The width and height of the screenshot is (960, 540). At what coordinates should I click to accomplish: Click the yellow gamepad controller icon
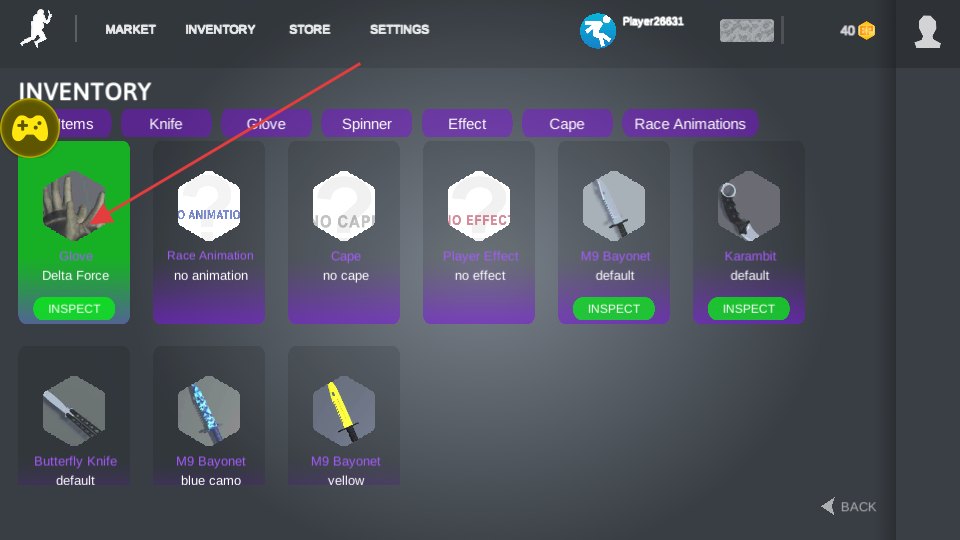click(30, 128)
